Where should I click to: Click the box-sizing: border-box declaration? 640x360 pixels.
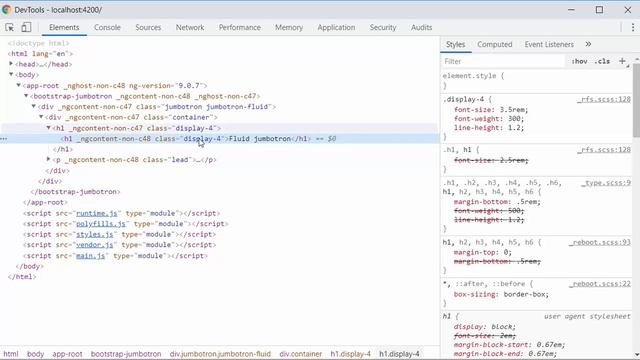501,294
